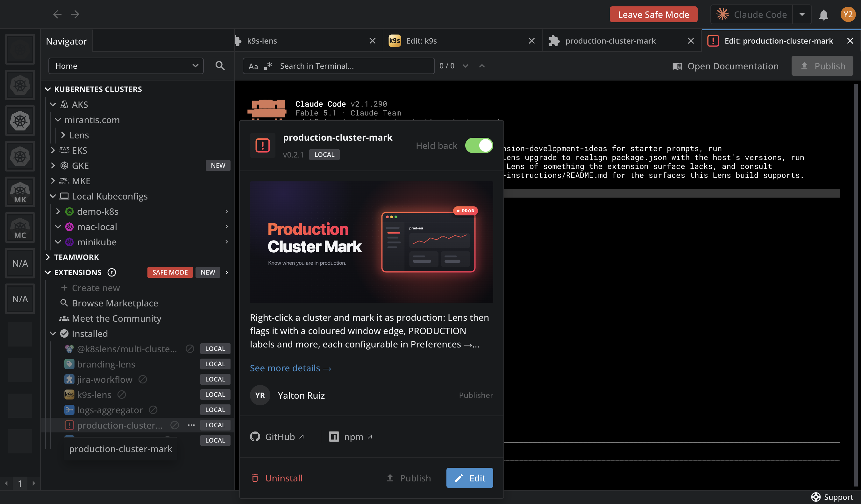Click the Navigator search magnifier icon
Image resolution: width=861 pixels, height=504 pixels.
[220, 66]
